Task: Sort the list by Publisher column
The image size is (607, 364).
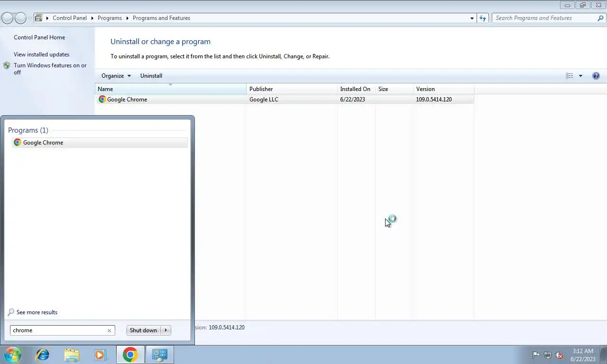Action: (x=292, y=89)
